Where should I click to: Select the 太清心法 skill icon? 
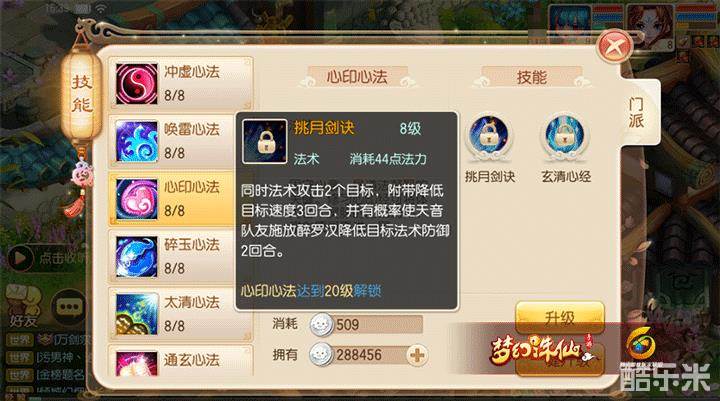[x=136, y=314]
